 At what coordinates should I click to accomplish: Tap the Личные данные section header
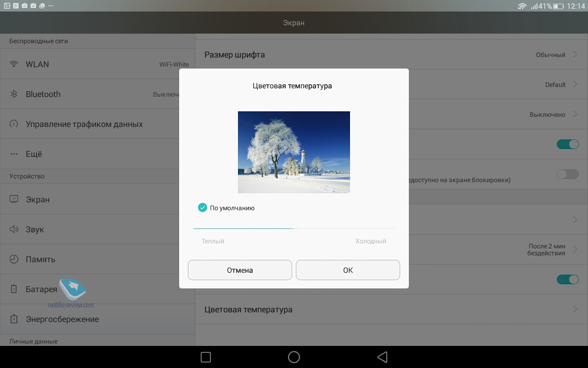click(x=33, y=341)
